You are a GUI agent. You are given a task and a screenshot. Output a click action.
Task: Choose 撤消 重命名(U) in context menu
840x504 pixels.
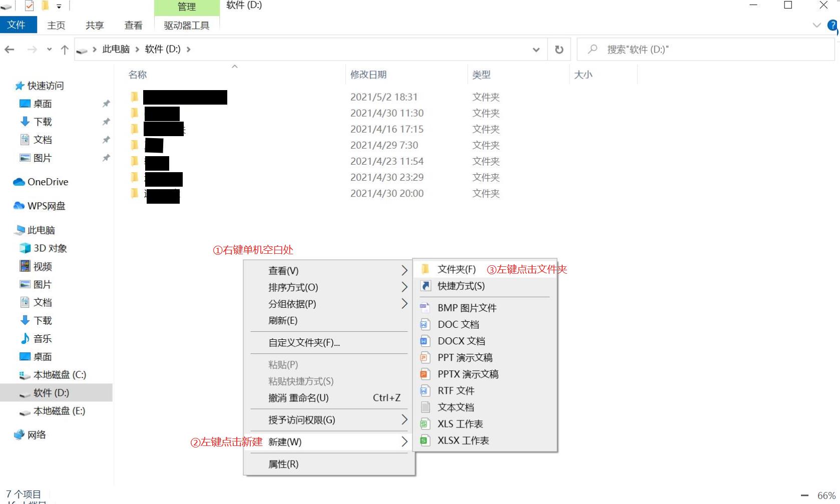pyautogui.click(x=329, y=398)
